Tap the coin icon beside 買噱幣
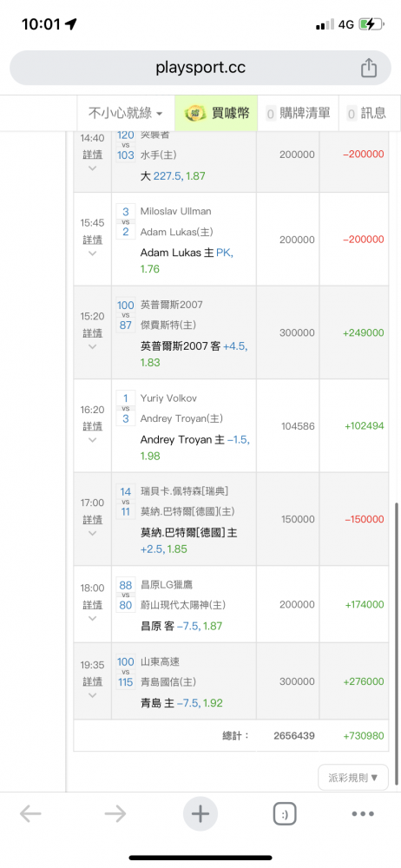 tap(195, 113)
